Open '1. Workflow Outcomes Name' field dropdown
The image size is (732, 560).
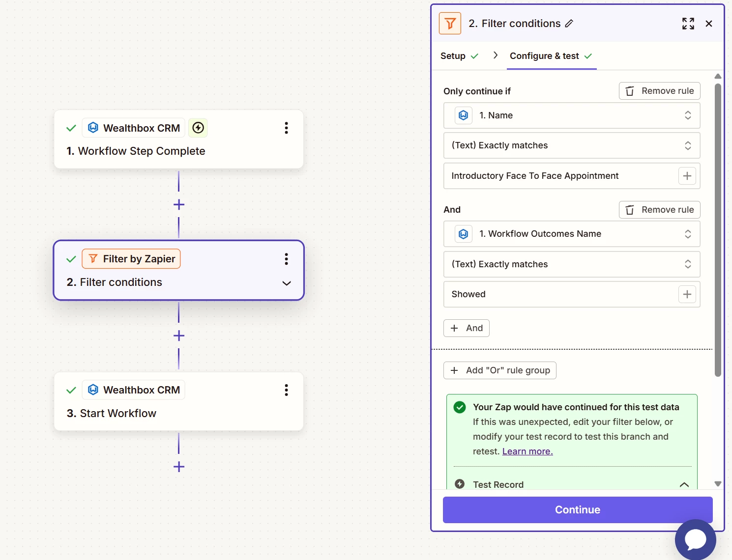[572, 234]
